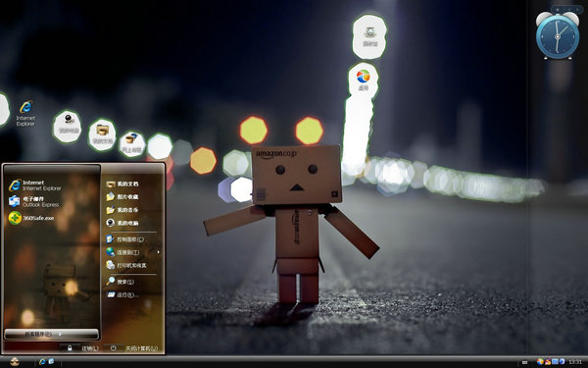Open the Run... dialog entry

(x=122, y=295)
